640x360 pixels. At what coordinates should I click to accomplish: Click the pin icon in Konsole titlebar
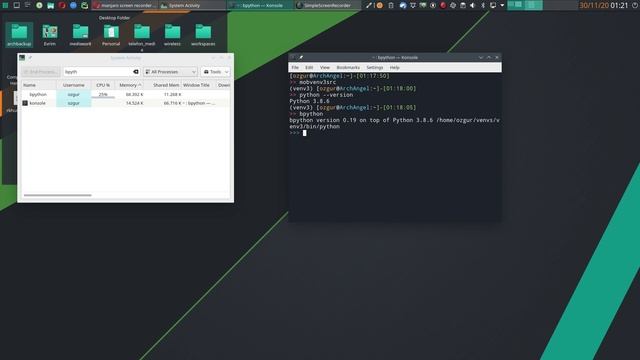(301, 58)
